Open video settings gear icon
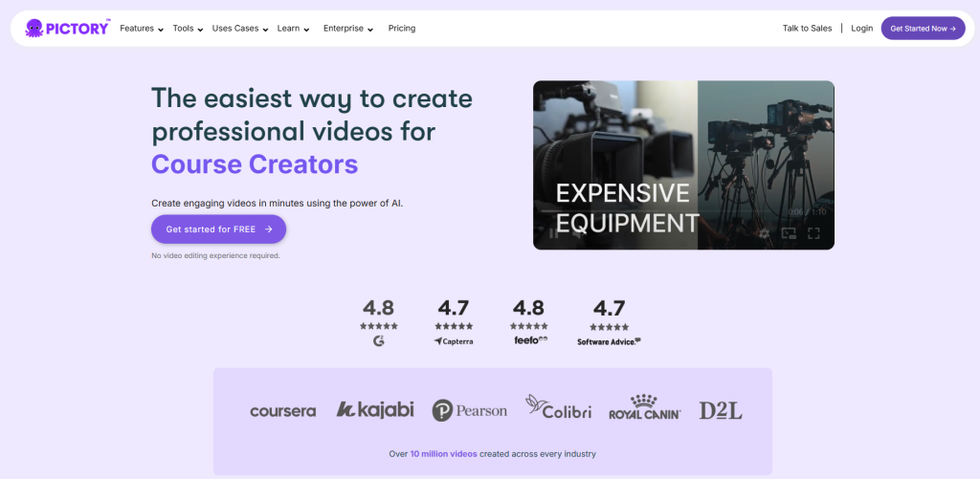Image resolution: width=980 pixels, height=479 pixels. (x=764, y=232)
